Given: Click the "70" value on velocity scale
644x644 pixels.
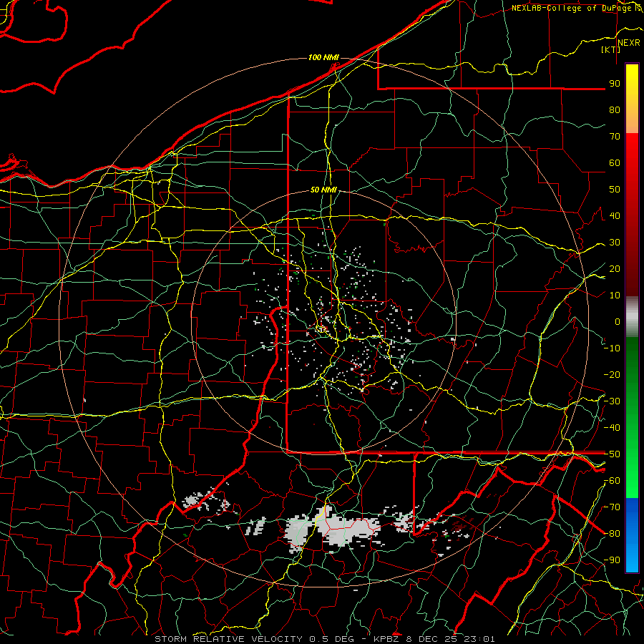Looking at the screenshot, I should tap(615, 137).
